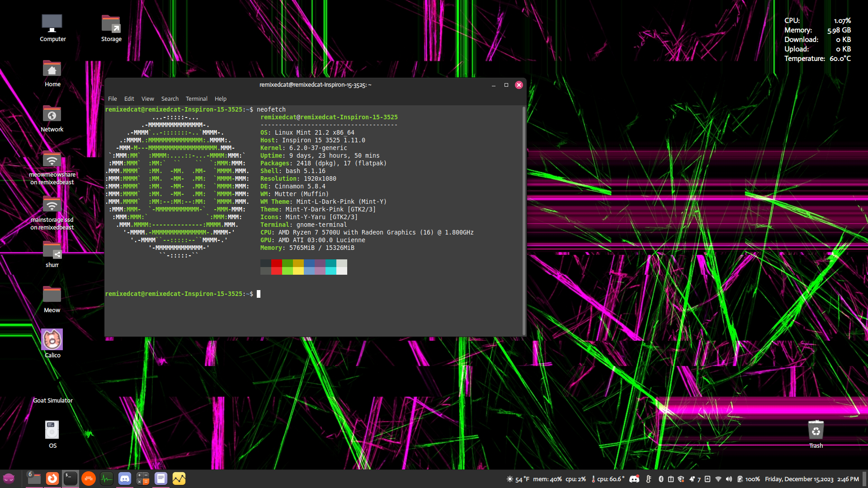868x488 pixels.
Task: Select the mainstorage ssd network share icon
Action: [x=52, y=212]
